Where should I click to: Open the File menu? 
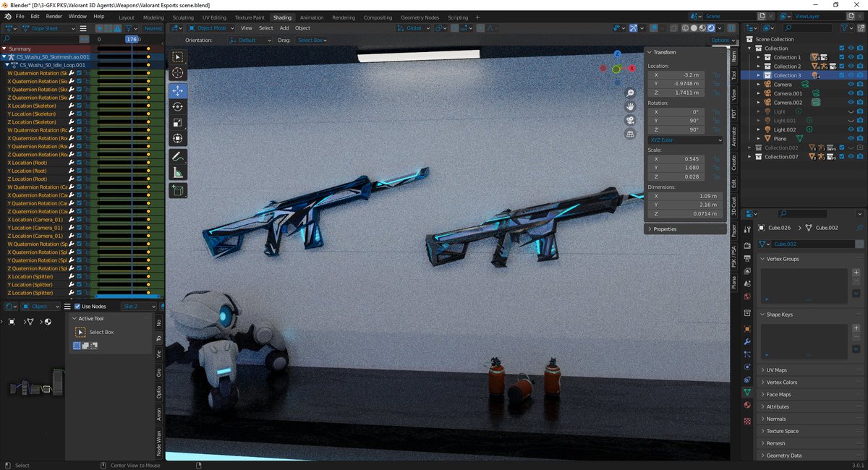20,16
